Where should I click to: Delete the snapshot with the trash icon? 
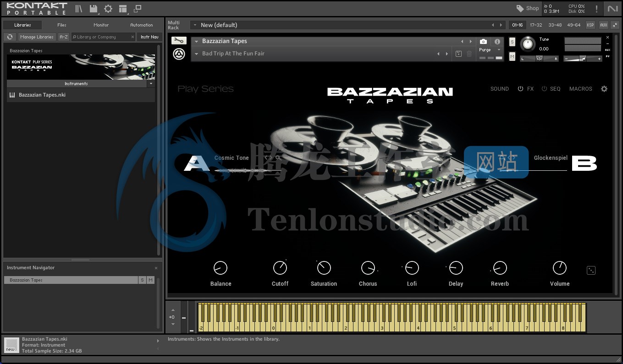click(x=469, y=54)
